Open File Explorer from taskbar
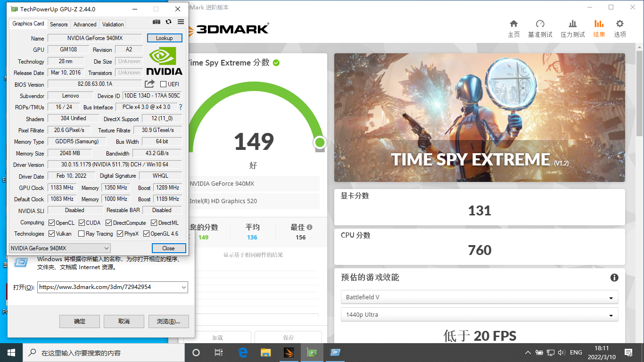 pyautogui.click(x=266, y=353)
